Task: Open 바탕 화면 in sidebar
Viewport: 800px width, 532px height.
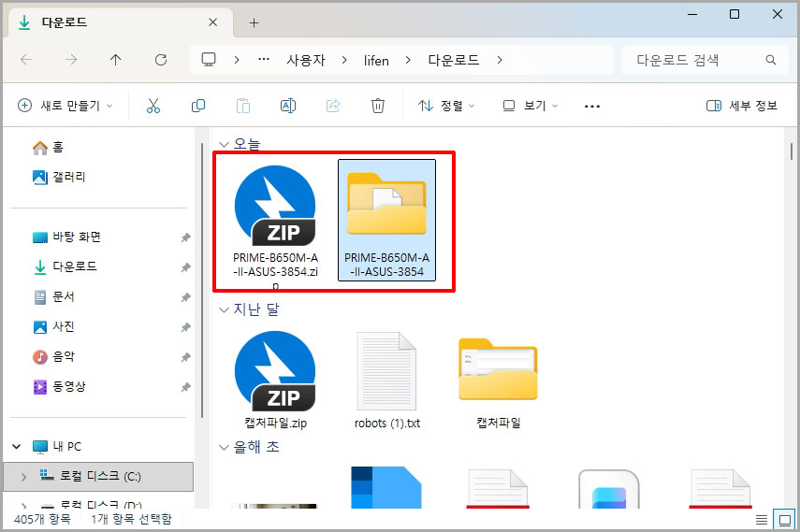Action: pos(66,237)
